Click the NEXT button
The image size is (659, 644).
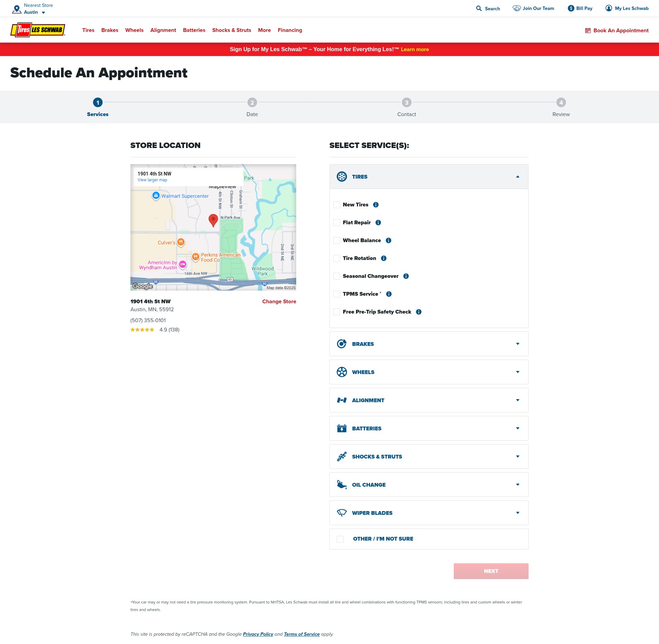pyautogui.click(x=491, y=571)
